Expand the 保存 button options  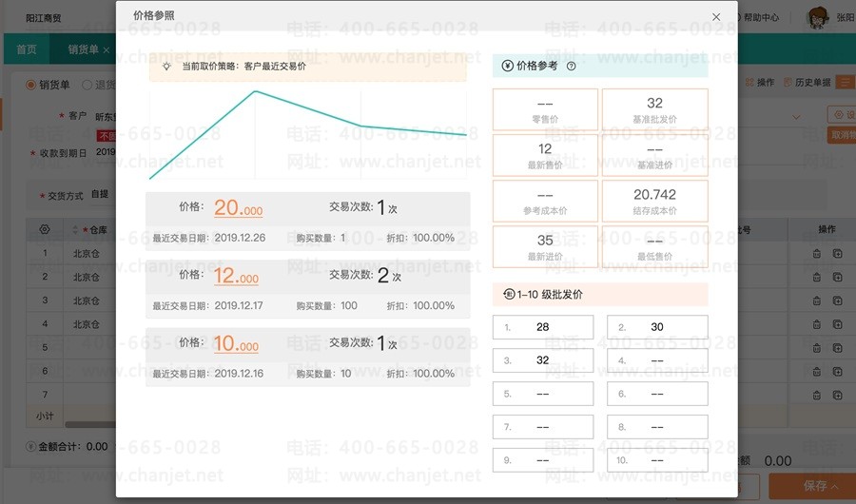(835, 487)
